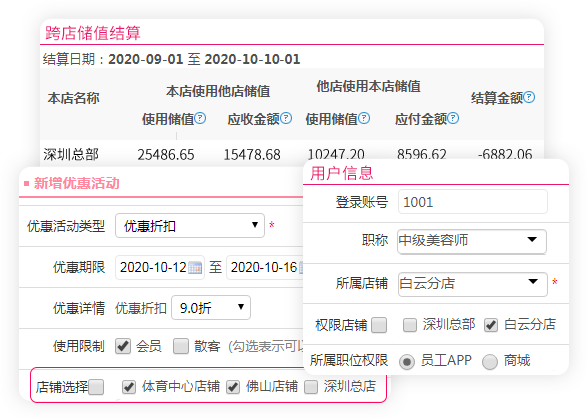Uncheck 佛山店铺 checkbox
Image resolution: width=588 pixels, height=420 pixels.
[233, 387]
